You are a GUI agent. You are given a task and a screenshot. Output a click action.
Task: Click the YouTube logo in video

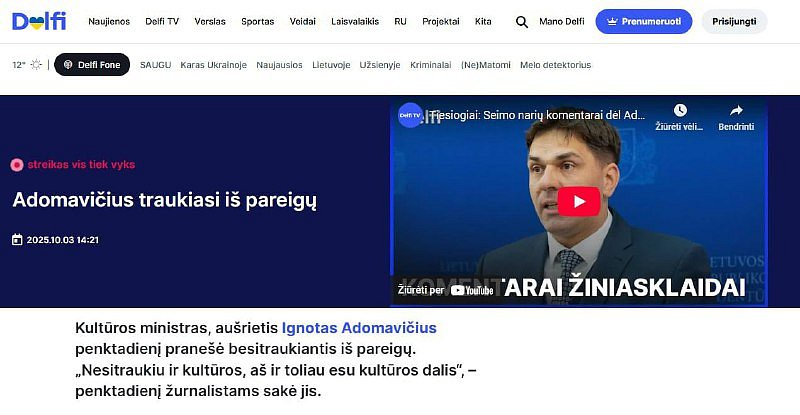[472, 290]
